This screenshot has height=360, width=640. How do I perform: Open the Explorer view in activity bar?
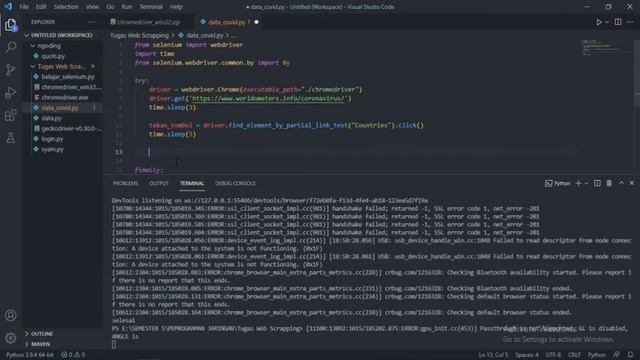[11, 25]
